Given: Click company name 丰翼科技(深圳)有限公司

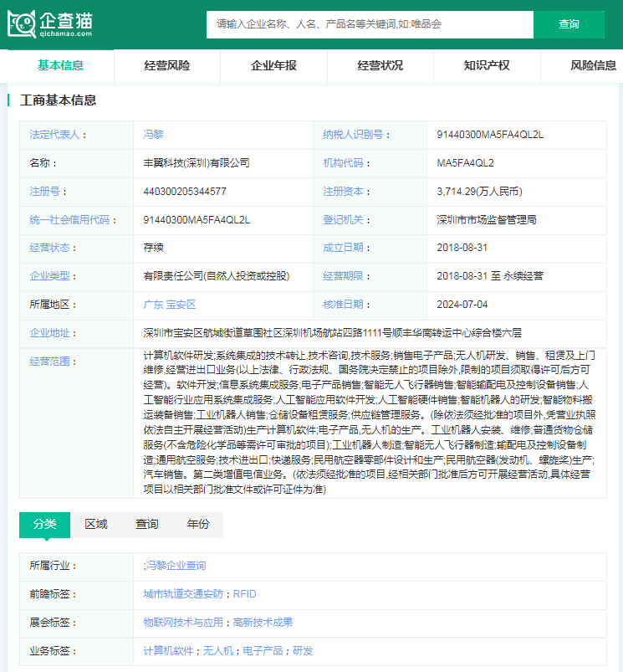Looking at the screenshot, I should click(197, 163).
